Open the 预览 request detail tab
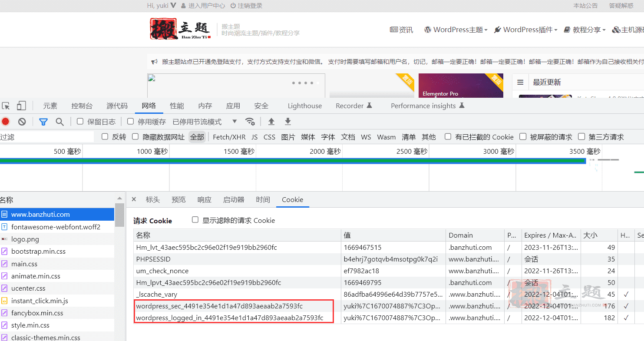This screenshot has height=341, width=644. (x=178, y=200)
